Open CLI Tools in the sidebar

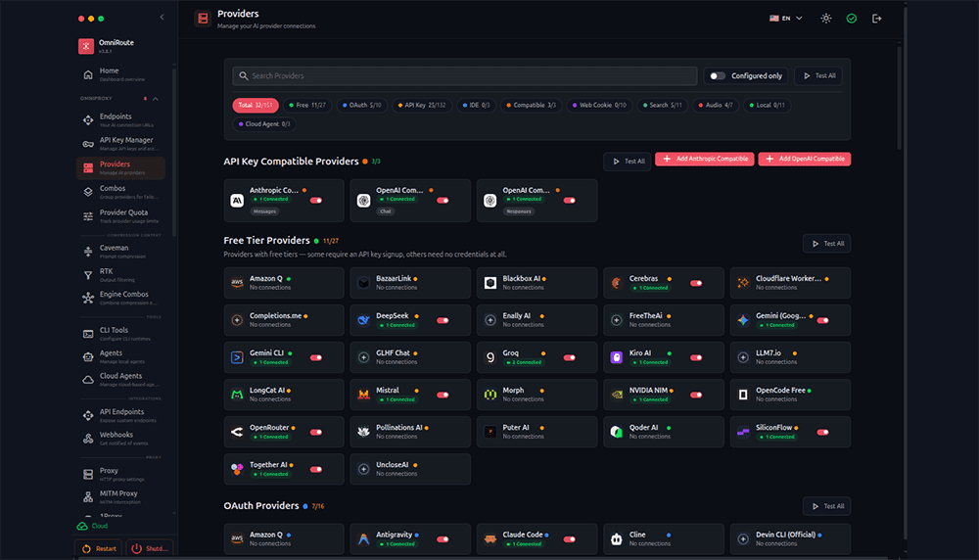119,334
